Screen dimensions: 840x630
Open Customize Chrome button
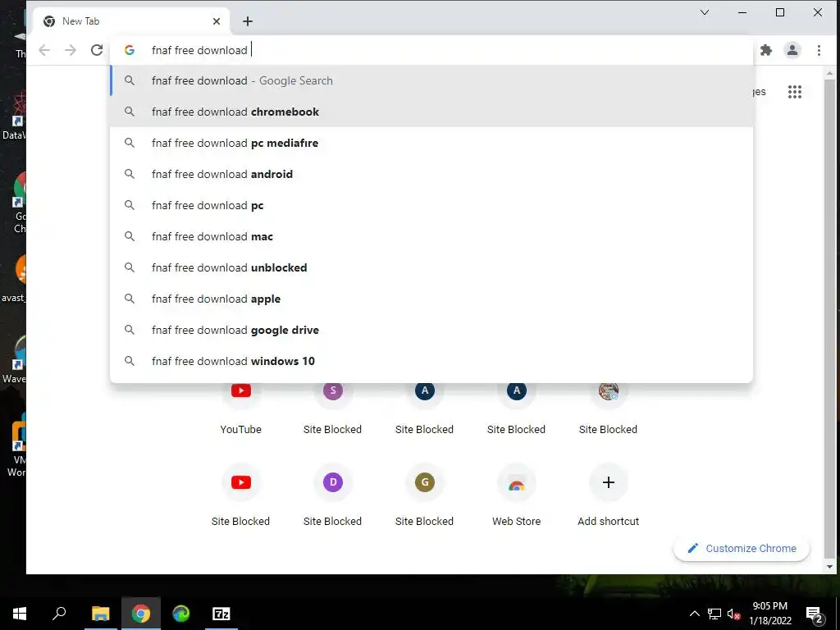pyautogui.click(x=741, y=548)
